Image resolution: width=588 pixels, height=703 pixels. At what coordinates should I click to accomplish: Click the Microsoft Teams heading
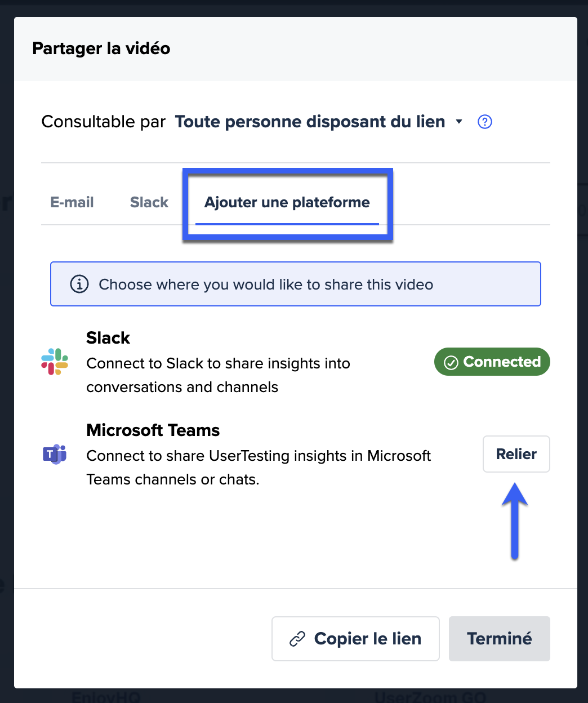click(x=153, y=430)
